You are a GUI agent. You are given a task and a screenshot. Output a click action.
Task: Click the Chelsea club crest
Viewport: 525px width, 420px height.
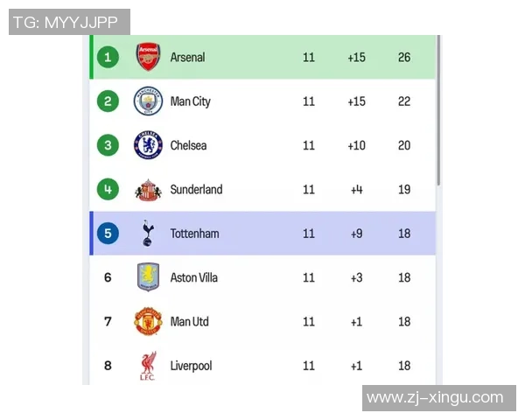149,145
